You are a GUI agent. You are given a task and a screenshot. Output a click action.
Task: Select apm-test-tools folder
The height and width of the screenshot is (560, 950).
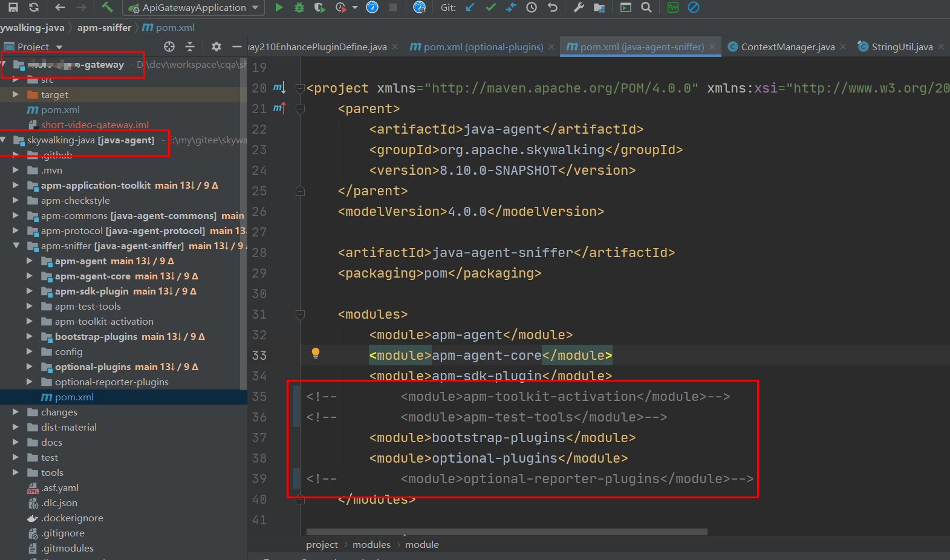[88, 306]
